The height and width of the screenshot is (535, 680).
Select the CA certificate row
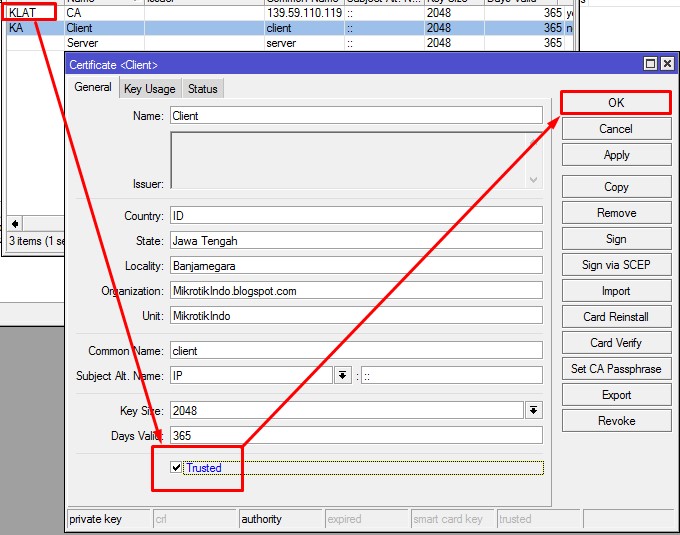pos(290,13)
